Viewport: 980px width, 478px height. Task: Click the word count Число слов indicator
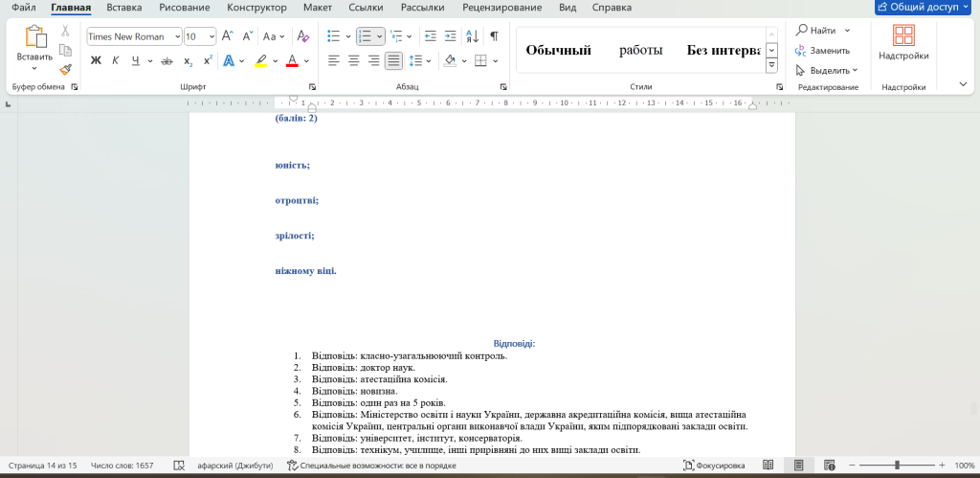(x=122, y=466)
